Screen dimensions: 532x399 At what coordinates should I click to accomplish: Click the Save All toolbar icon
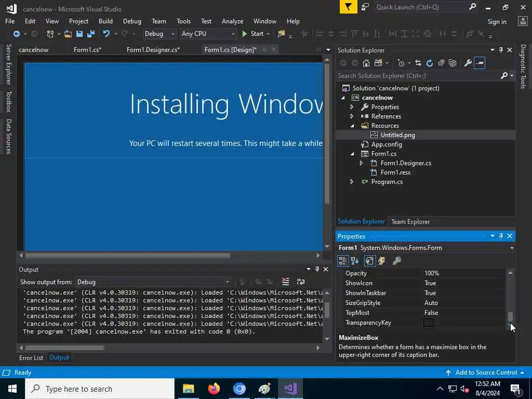coord(91,34)
